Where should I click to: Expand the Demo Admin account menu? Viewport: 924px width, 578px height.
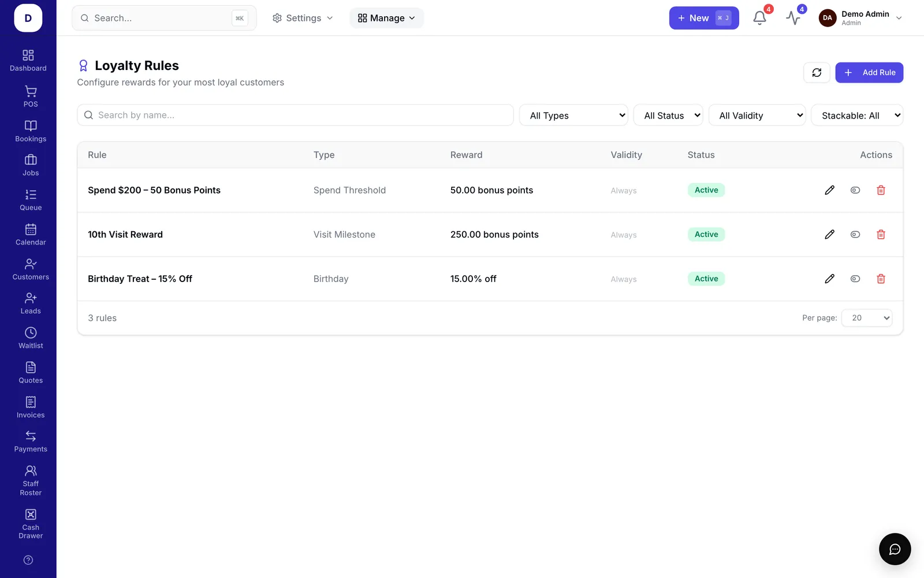[860, 18]
